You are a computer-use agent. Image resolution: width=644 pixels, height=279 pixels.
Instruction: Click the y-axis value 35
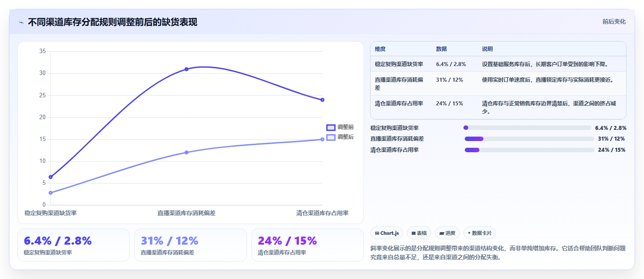coord(42,51)
